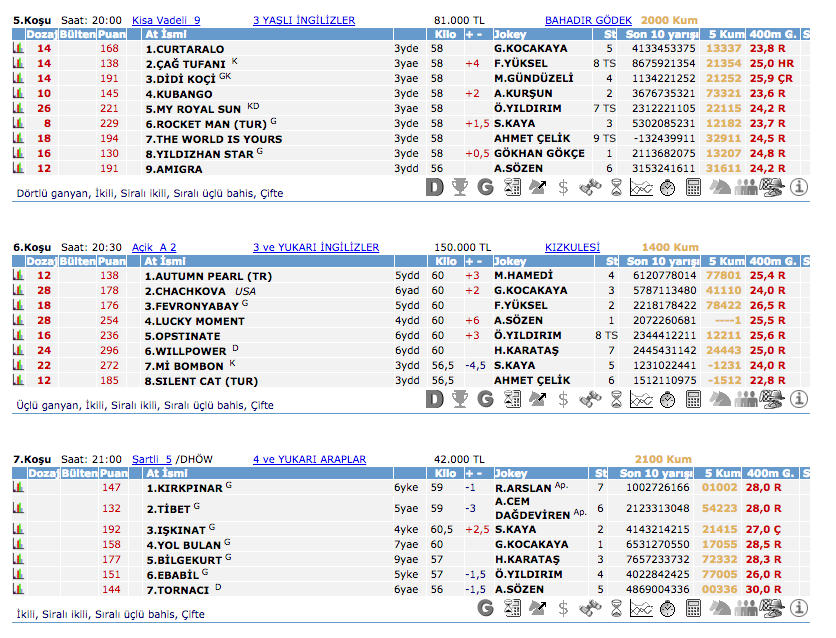Image resolution: width=836 pixels, height=638 pixels.
Task: Click bar chart icon next to LUCKY MOMENT
Action: click(x=17, y=320)
